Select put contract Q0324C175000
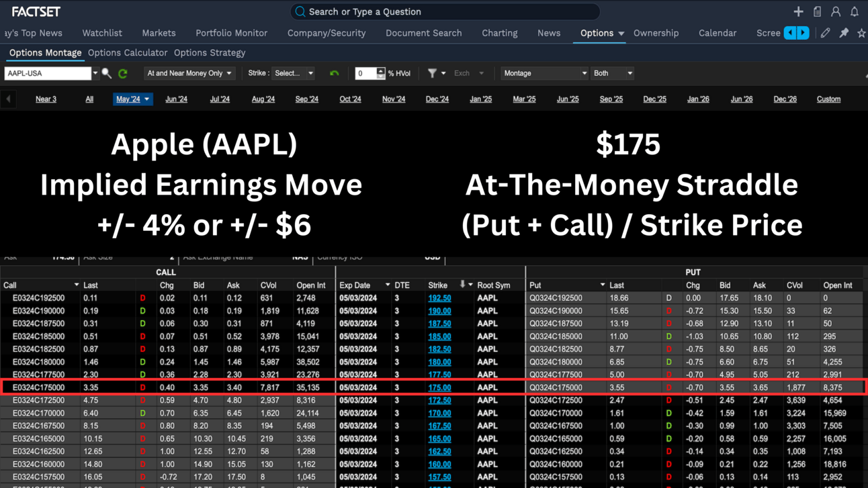 556,387
